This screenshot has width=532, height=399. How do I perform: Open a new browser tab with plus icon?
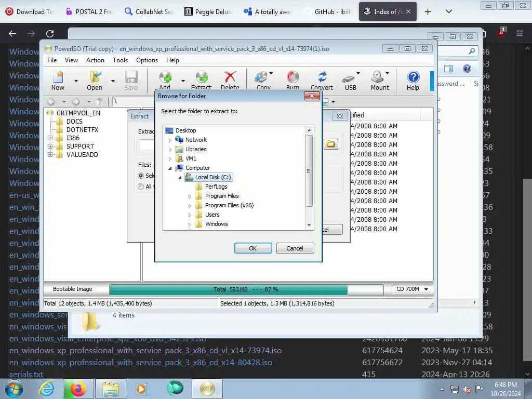click(x=428, y=12)
